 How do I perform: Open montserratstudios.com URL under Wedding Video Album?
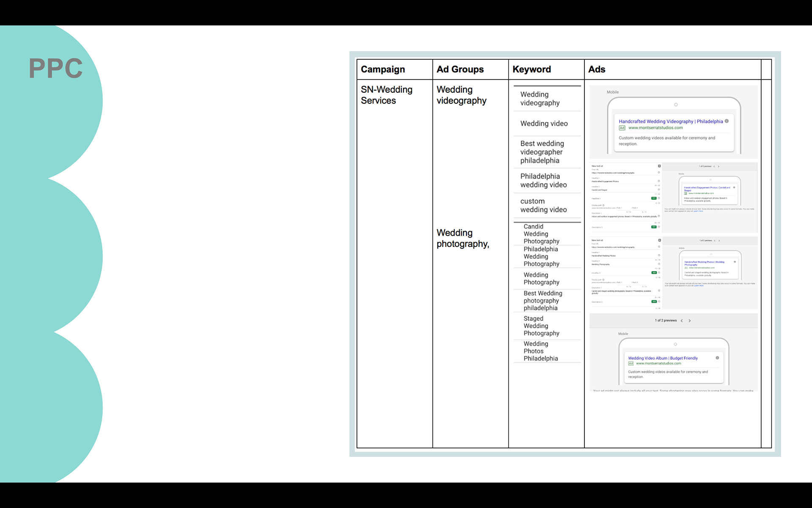click(658, 364)
